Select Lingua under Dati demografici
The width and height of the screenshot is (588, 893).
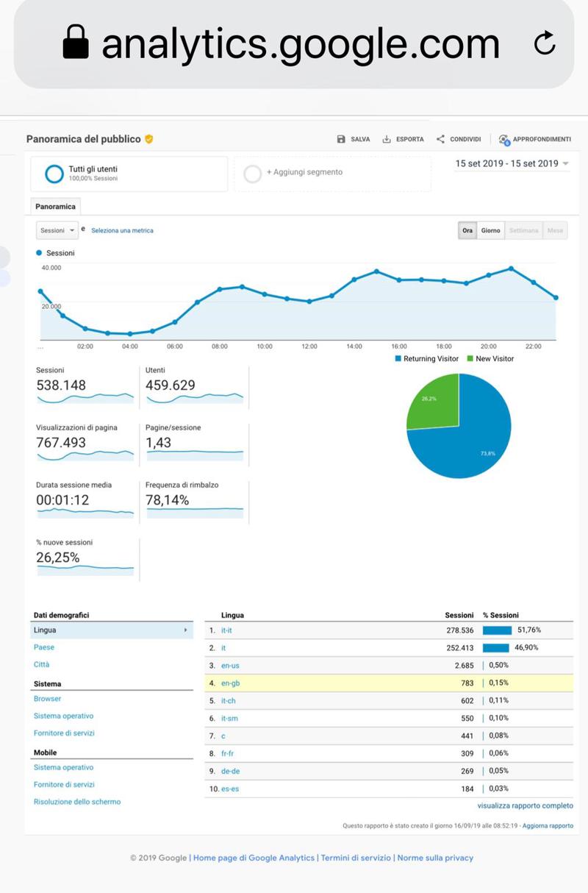click(x=112, y=630)
